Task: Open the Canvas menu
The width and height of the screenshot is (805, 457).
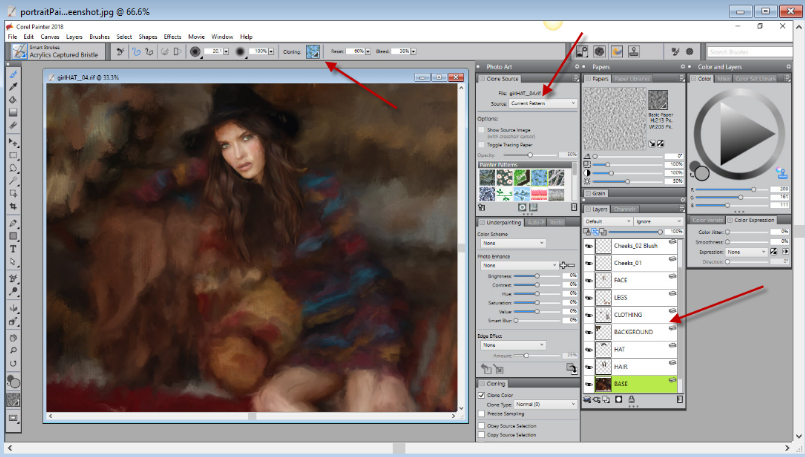Action: point(50,37)
